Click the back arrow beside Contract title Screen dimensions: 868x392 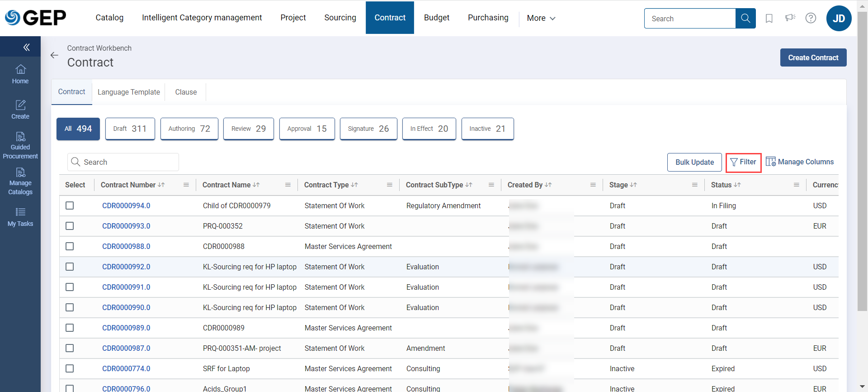click(54, 55)
